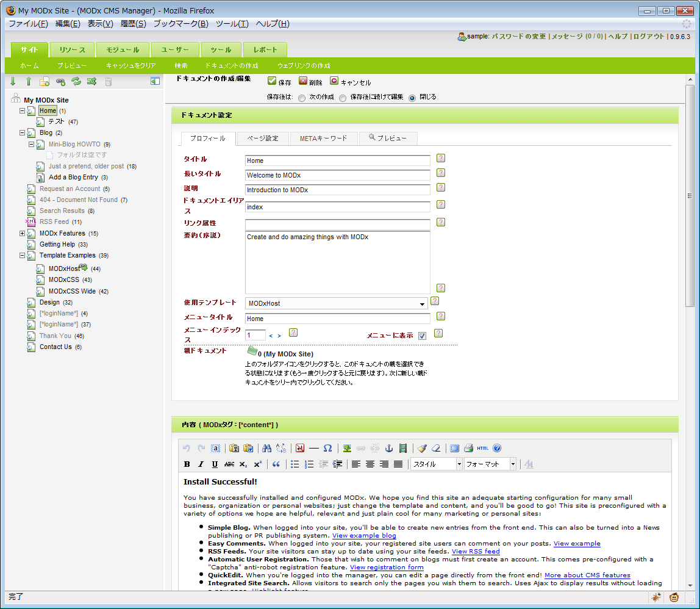Viewport: 700px width, 609px height.
Task: Open the HTML source editor
Action: tap(483, 449)
